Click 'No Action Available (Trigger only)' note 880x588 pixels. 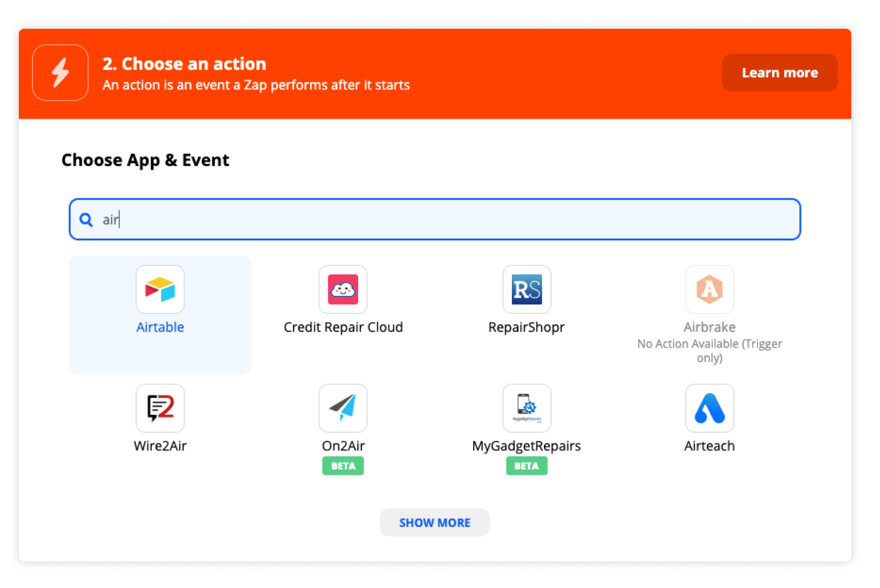(x=709, y=351)
